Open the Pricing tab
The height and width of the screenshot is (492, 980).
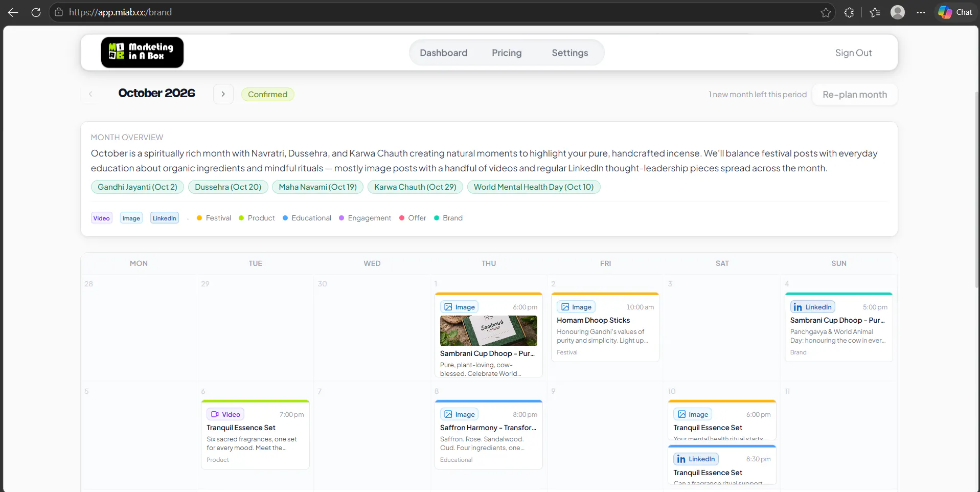click(x=507, y=53)
